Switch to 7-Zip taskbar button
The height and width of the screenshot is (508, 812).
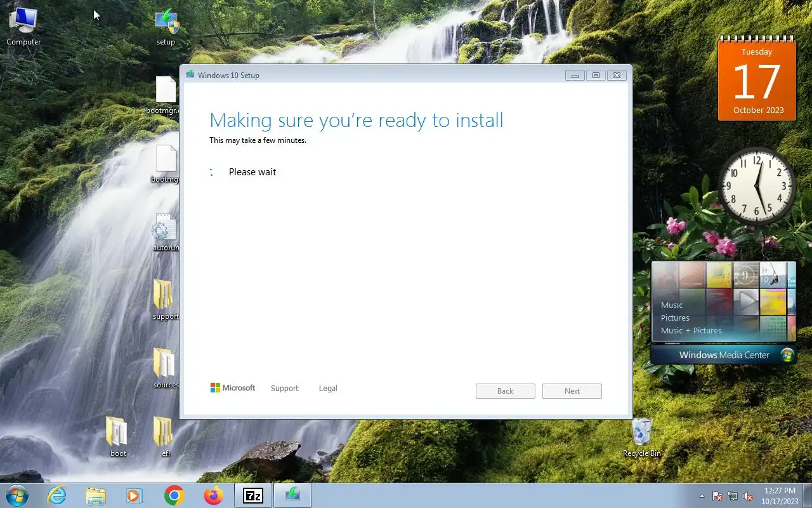coord(253,495)
